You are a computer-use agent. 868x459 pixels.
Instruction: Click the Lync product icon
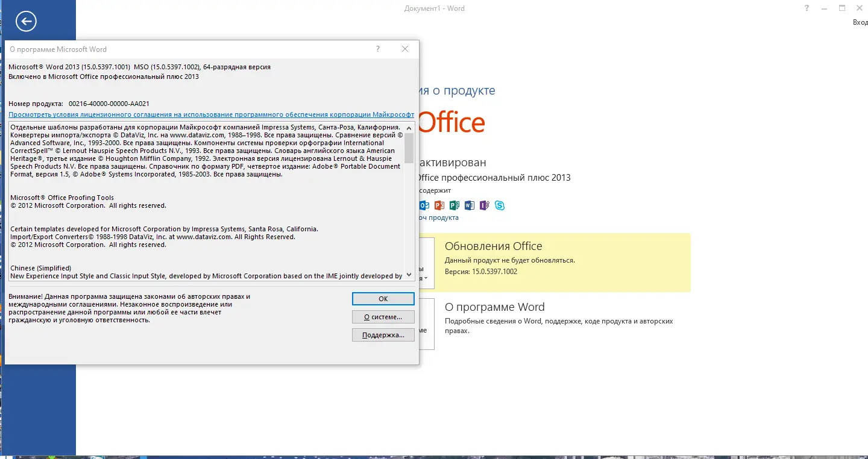[500, 205]
